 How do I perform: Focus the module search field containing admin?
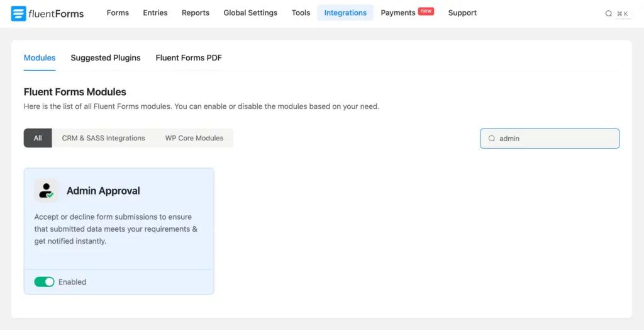(550, 139)
